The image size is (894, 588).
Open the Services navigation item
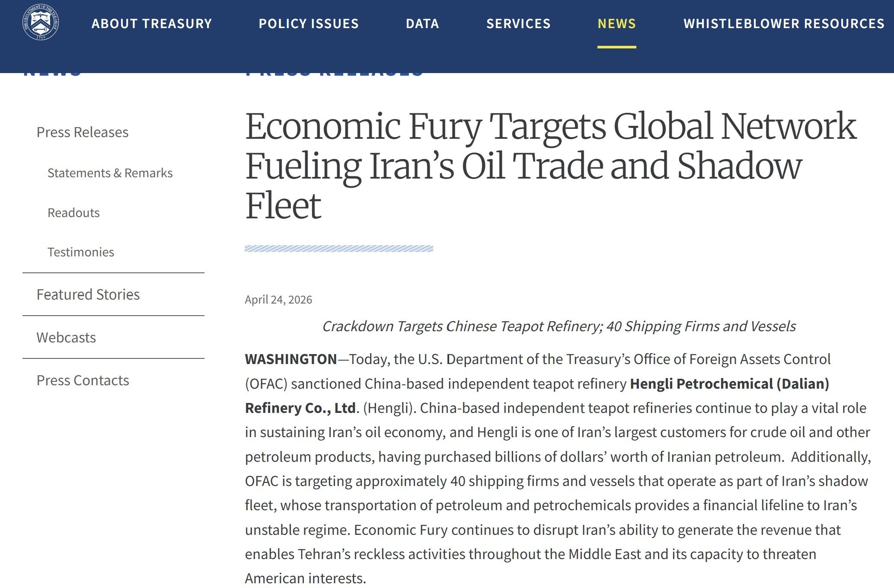point(518,23)
